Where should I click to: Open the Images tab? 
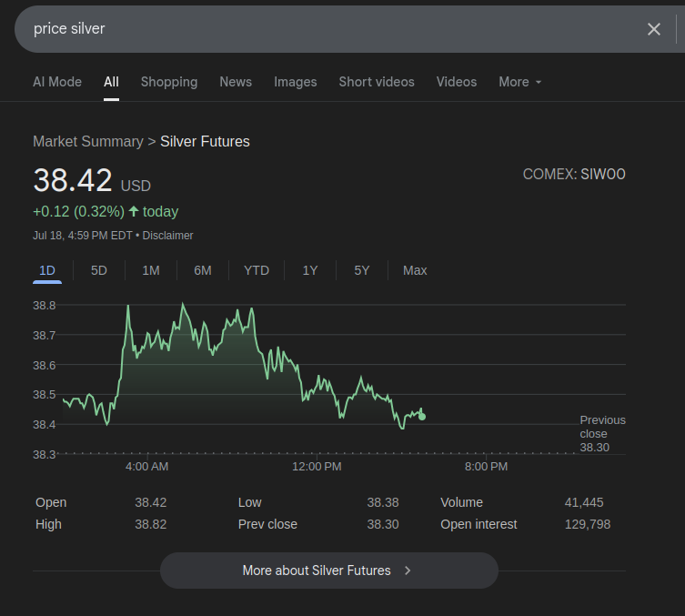click(296, 82)
